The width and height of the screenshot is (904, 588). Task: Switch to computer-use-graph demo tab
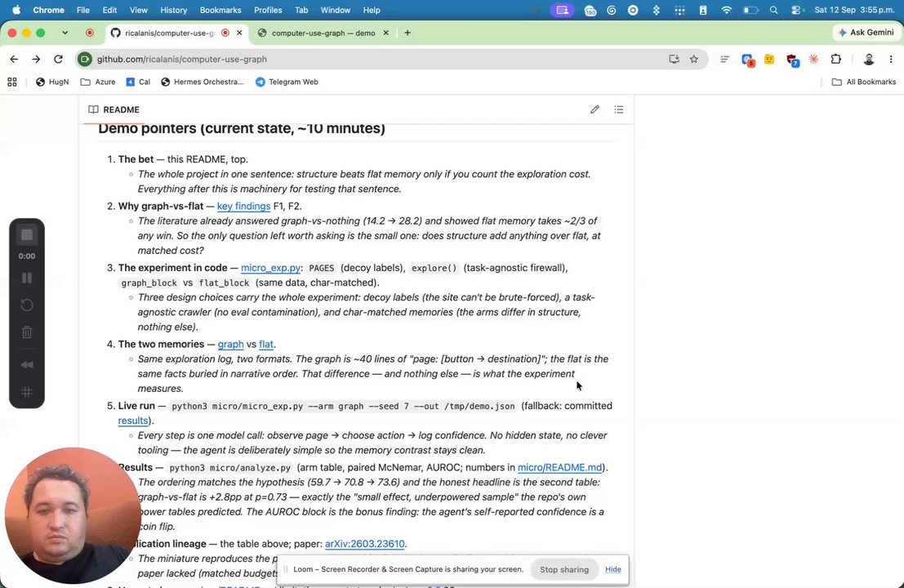(323, 33)
